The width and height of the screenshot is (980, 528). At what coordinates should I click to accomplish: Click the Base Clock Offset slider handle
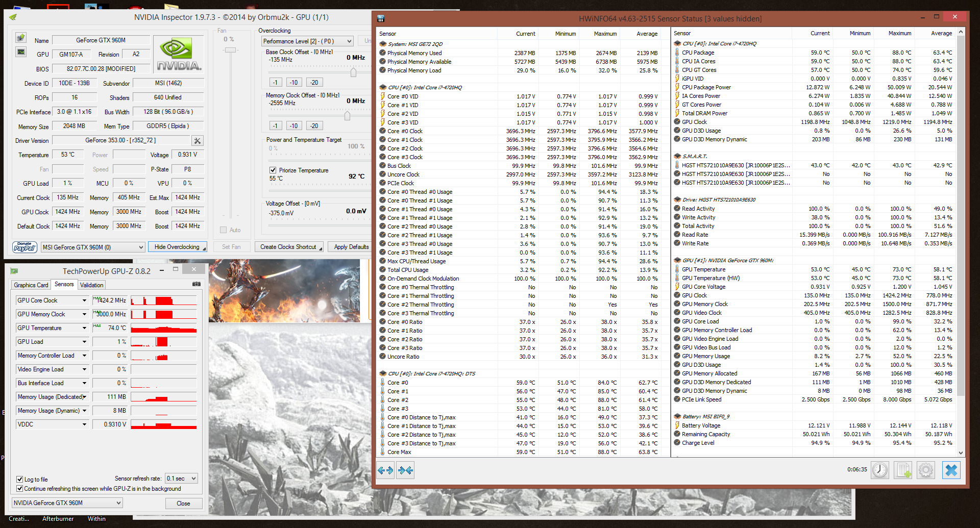(x=353, y=72)
